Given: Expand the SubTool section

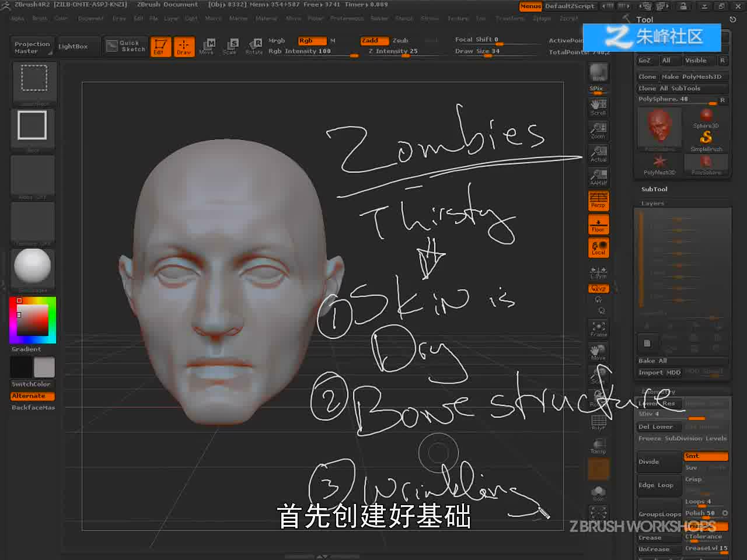Looking at the screenshot, I should 654,189.
